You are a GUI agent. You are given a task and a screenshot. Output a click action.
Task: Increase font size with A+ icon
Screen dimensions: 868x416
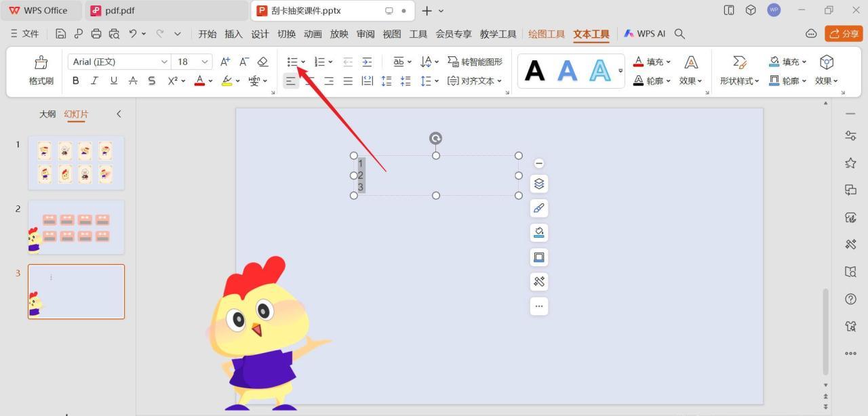[226, 62]
